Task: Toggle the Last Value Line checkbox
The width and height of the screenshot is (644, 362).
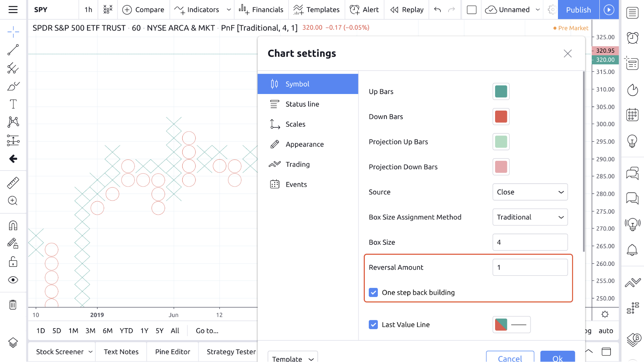Action: click(373, 325)
